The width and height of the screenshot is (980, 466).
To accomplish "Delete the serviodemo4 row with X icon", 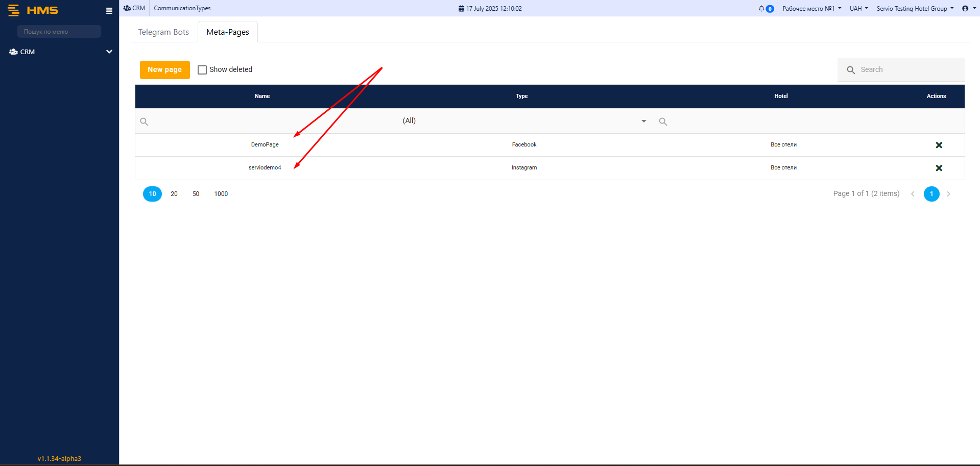I will (938, 168).
